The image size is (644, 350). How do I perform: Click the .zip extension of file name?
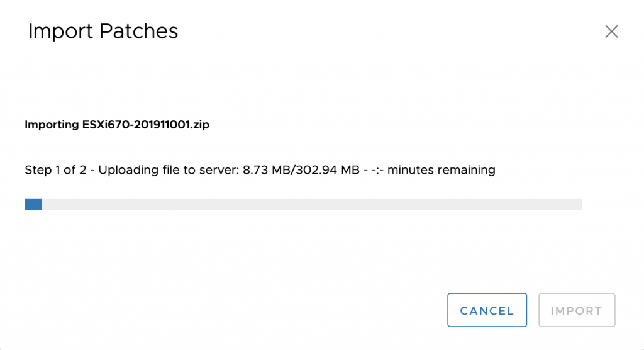point(199,125)
